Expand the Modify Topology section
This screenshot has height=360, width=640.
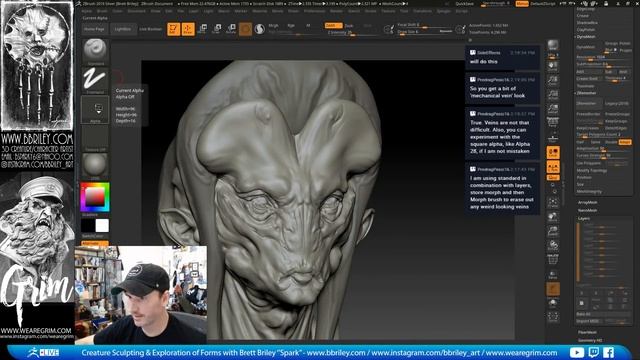coord(591,170)
